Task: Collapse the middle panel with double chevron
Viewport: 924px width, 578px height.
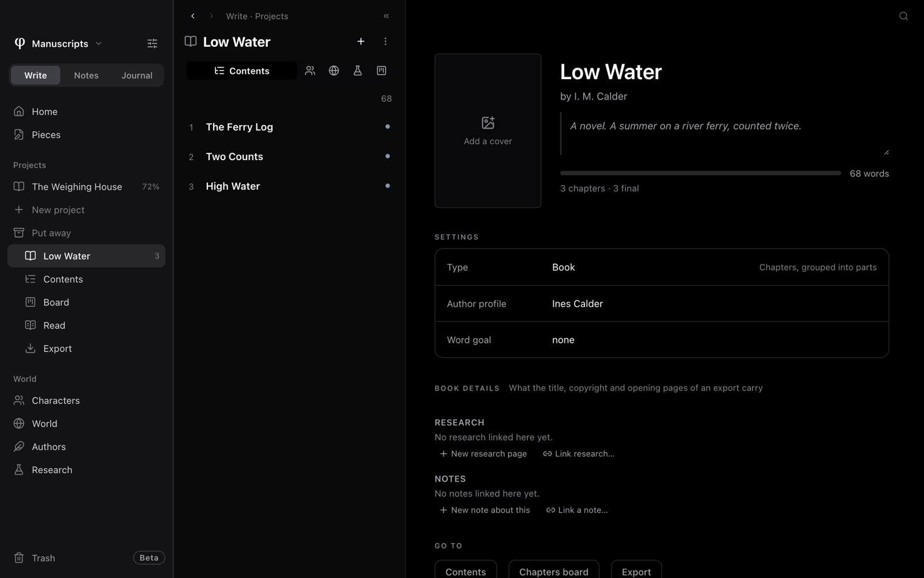Action: coord(386,16)
